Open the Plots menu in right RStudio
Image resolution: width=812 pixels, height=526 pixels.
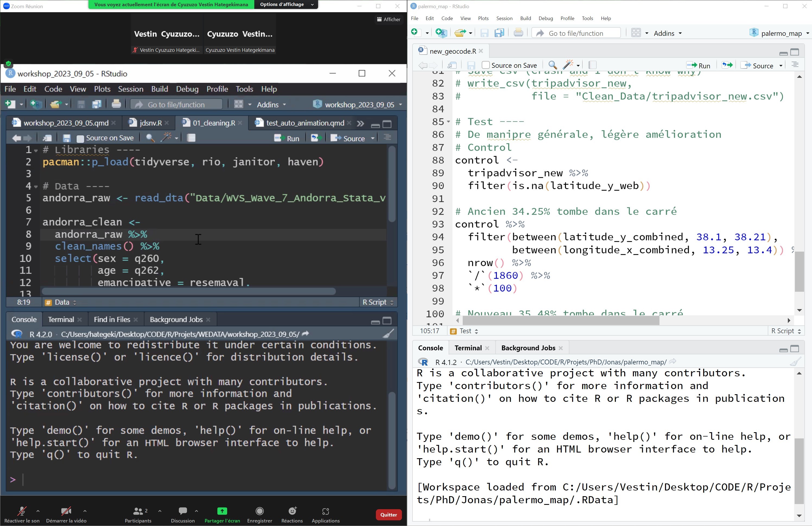coord(483,18)
